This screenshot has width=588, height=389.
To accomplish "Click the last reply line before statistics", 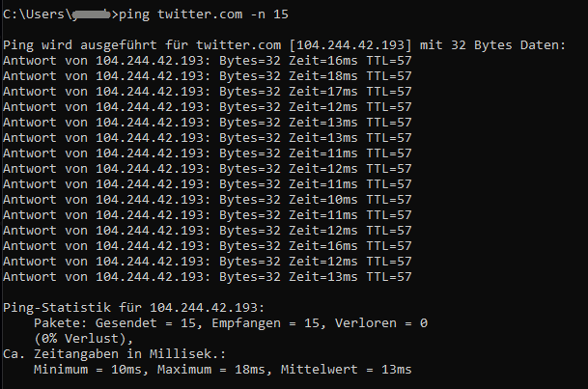I will (x=208, y=277).
